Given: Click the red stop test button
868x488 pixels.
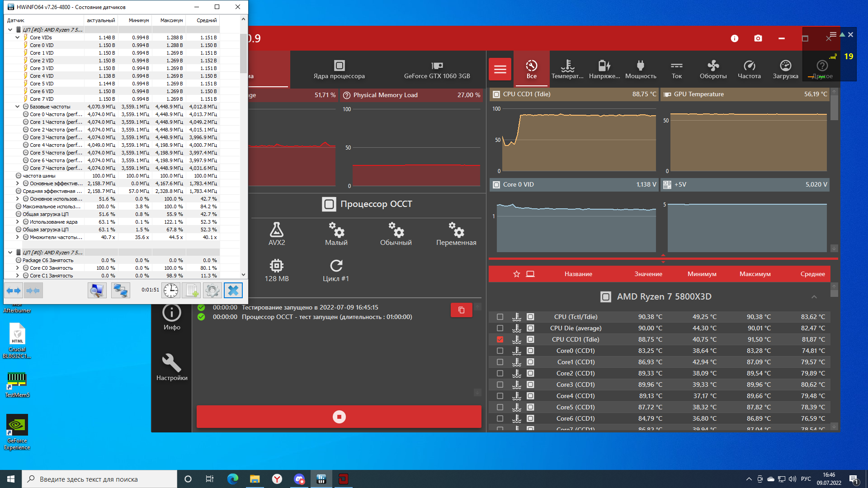Looking at the screenshot, I should (x=339, y=417).
